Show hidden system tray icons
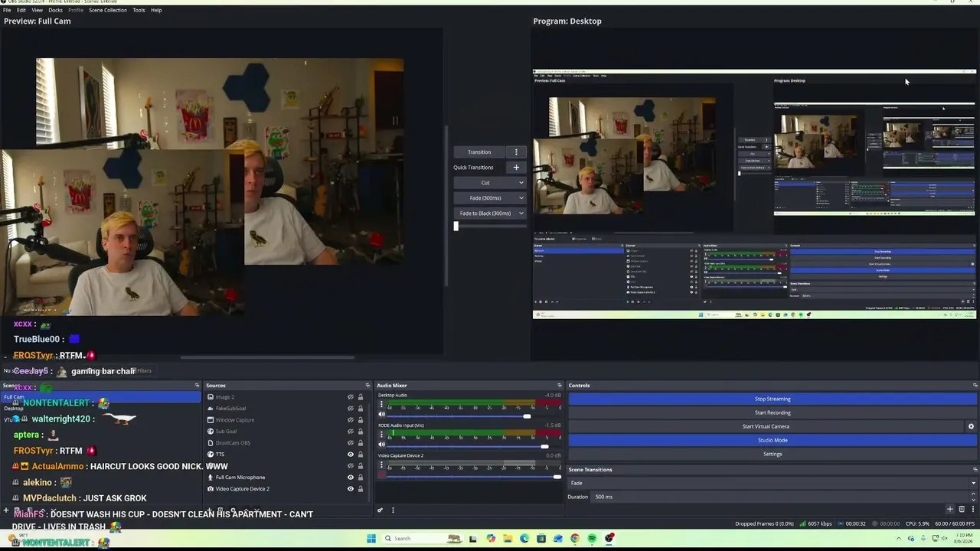The height and width of the screenshot is (551, 980). (899, 539)
